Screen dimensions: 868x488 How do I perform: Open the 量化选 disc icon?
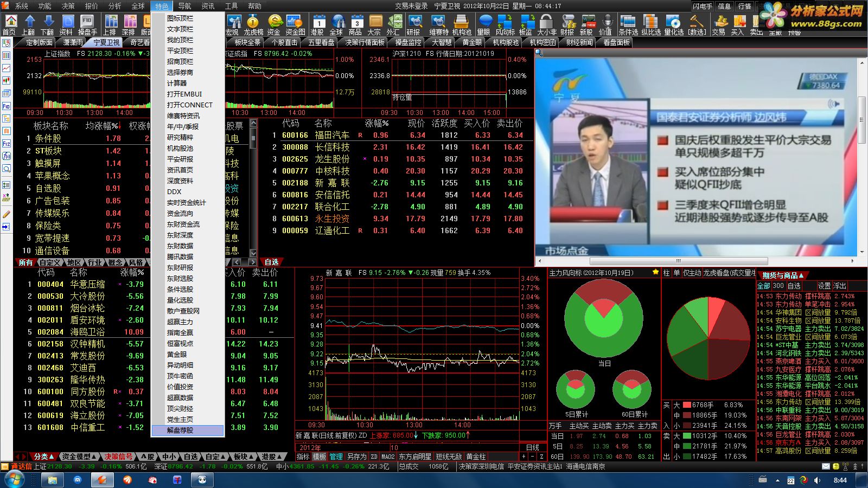click(x=674, y=25)
